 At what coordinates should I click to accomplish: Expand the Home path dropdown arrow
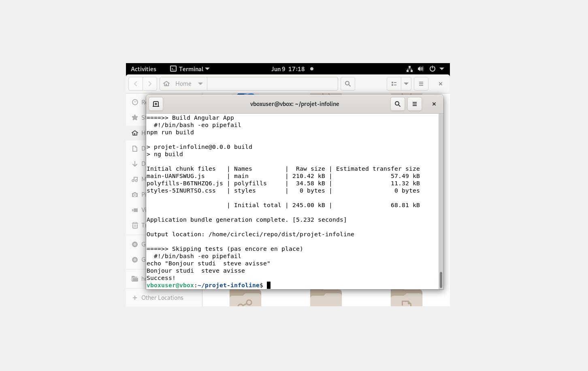pos(200,84)
